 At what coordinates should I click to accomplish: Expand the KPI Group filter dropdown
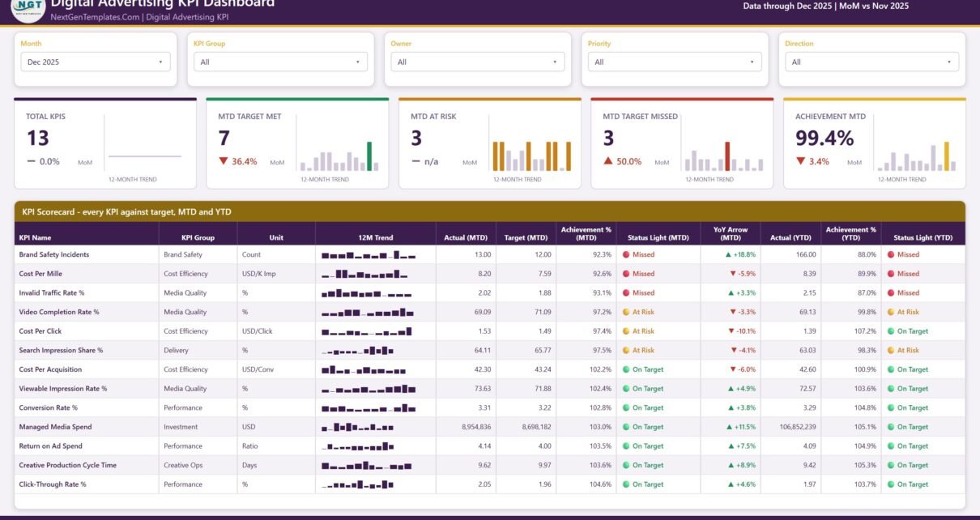pos(280,62)
